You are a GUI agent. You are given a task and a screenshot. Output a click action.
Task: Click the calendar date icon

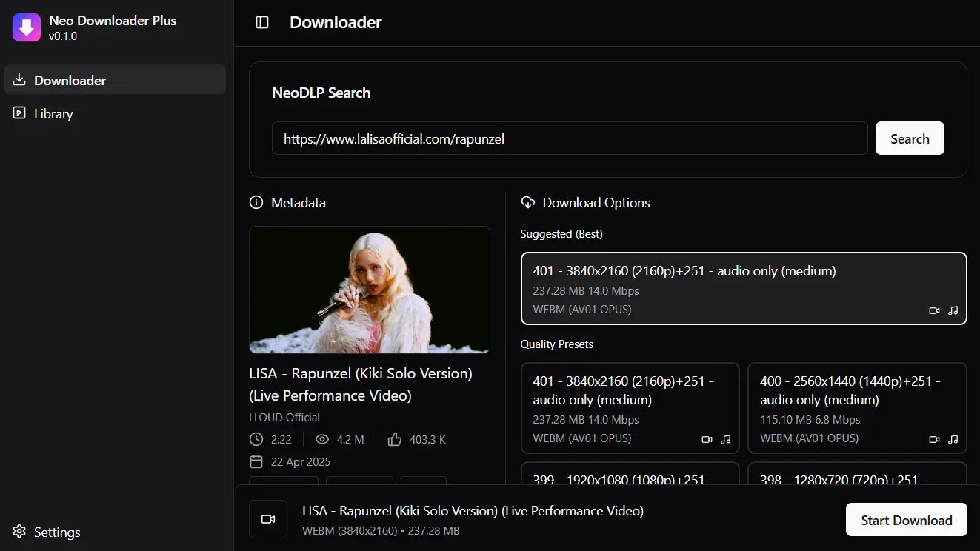(x=256, y=461)
